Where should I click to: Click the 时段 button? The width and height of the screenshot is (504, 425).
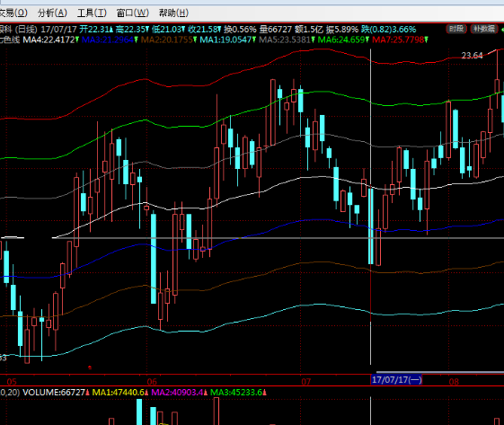click(456, 29)
